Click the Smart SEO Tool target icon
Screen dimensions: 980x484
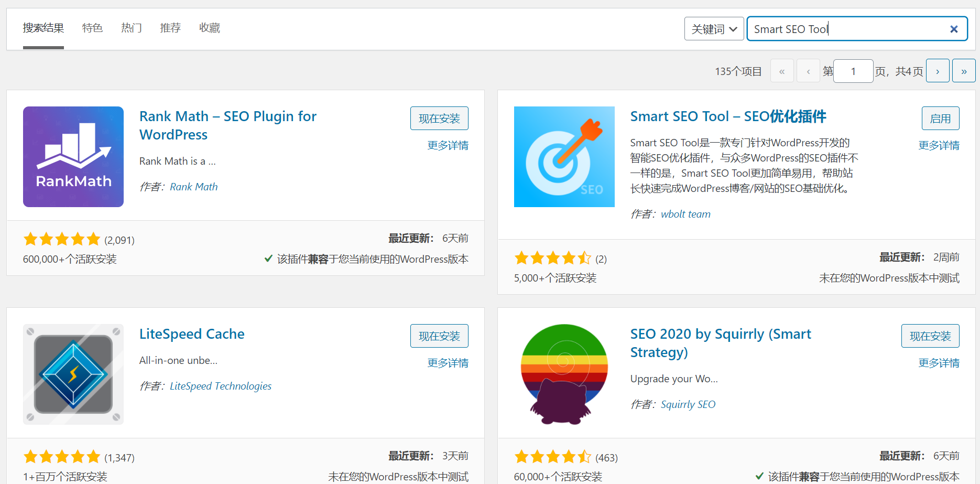(x=564, y=157)
